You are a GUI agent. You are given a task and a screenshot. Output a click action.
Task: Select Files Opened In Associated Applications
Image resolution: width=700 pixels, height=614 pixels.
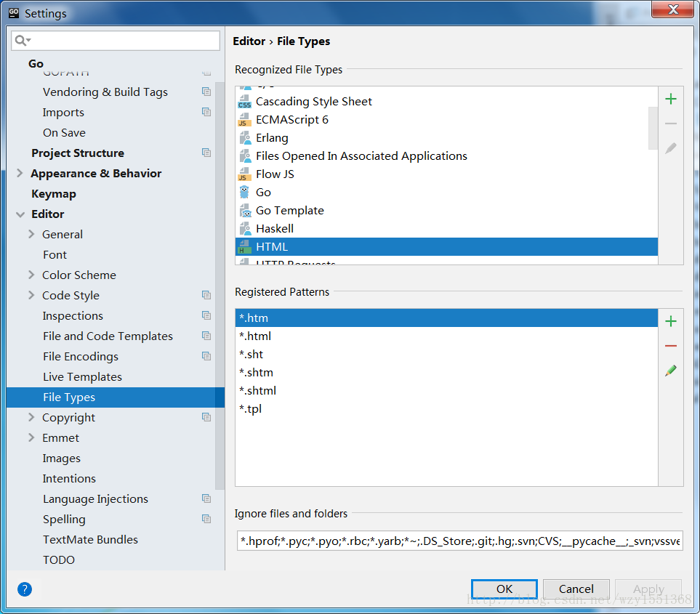(446, 156)
